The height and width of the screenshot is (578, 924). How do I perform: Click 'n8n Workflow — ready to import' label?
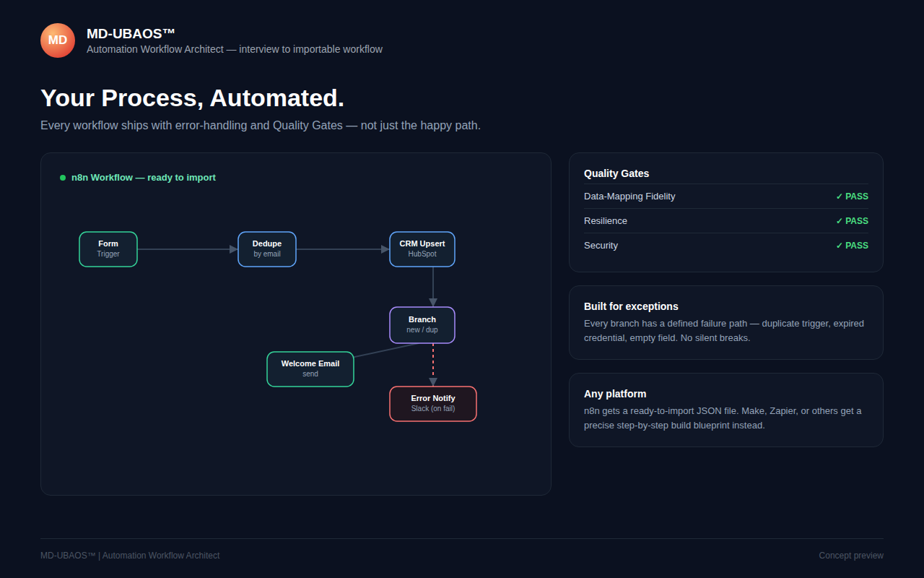144,178
